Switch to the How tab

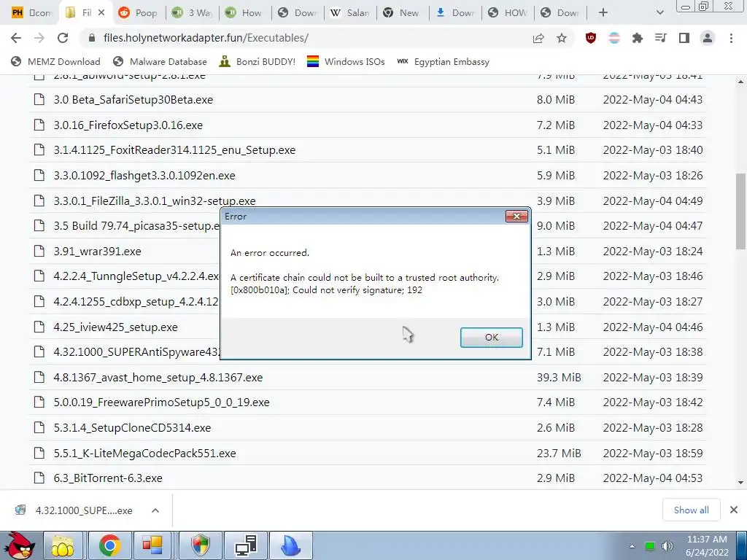pyautogui.click(x=244, y=13)
